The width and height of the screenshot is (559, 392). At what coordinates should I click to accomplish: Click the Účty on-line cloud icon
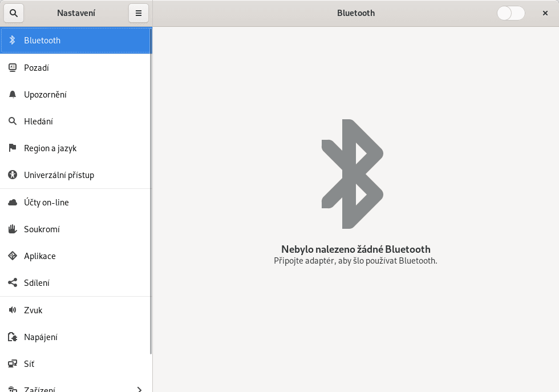click(13, 202)
